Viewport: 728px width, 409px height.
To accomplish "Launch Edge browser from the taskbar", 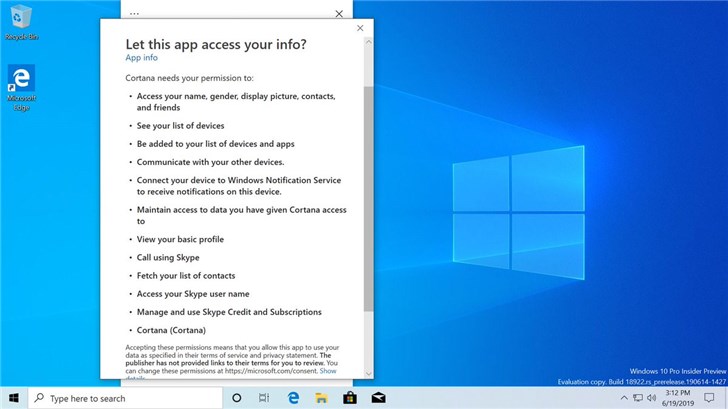I will click(294, 397).
